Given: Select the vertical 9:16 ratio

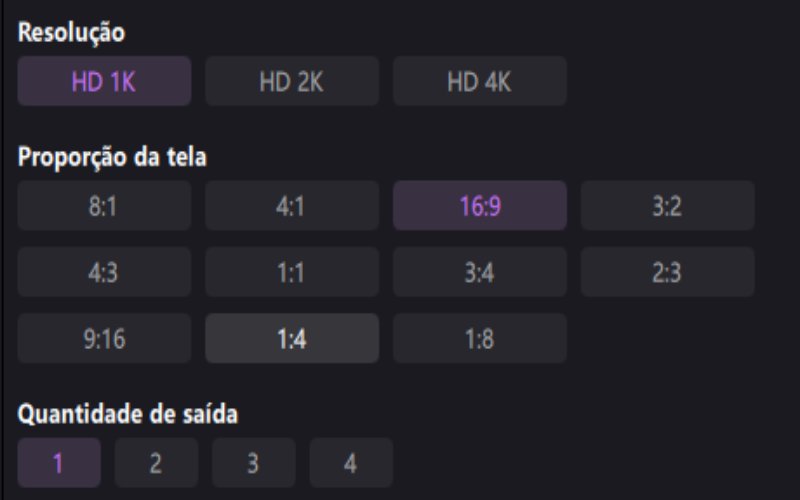Looking at the screenshot, I should [x=104, y=338].
